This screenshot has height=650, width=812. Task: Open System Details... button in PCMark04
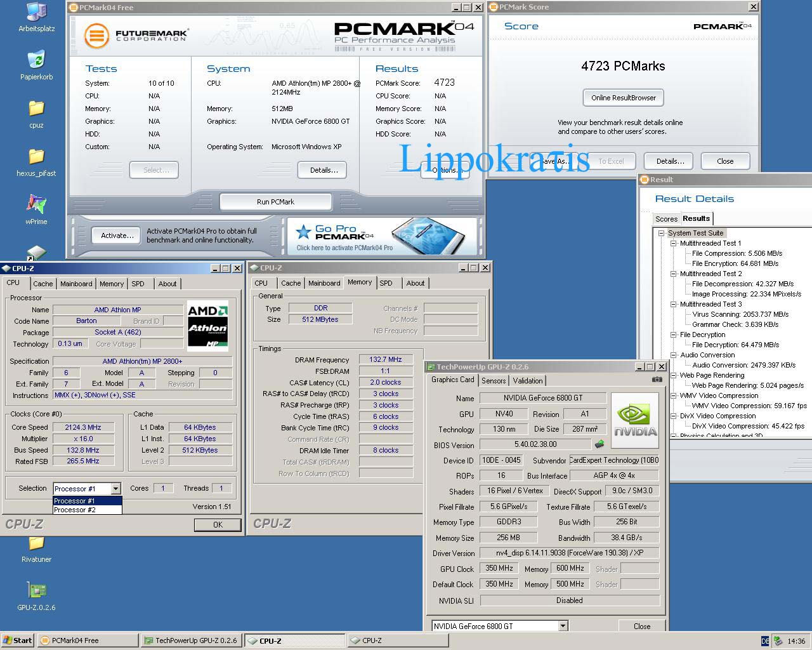(324, 170)
